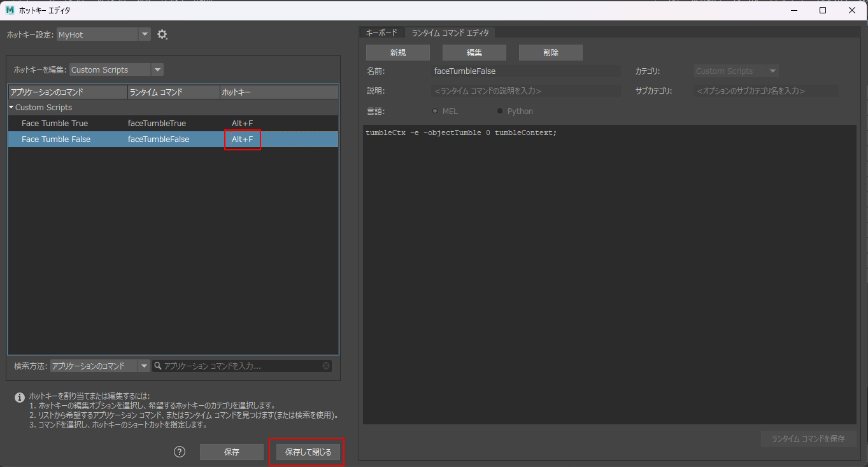
Task: Expand the アプリケーションのコマンド search method dropdown
Action: coord(100,366)
